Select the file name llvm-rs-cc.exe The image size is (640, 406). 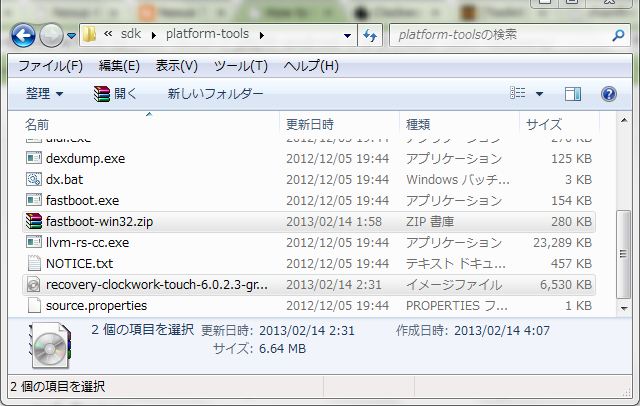[87, 243]
